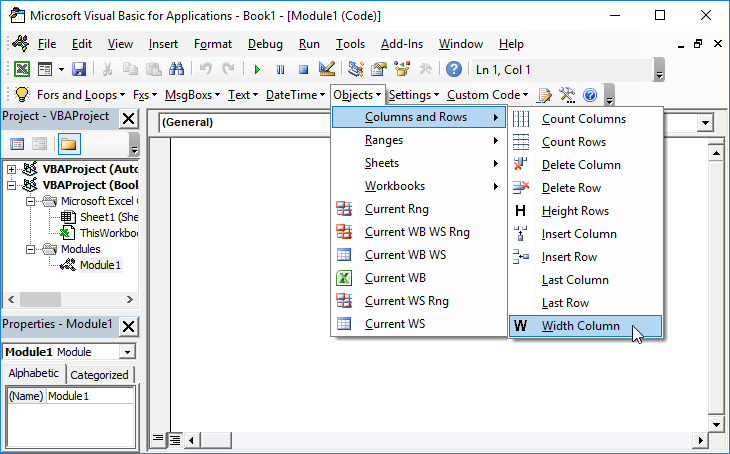
Task: Select Width Column from the submenu
Action: (580, 326)
